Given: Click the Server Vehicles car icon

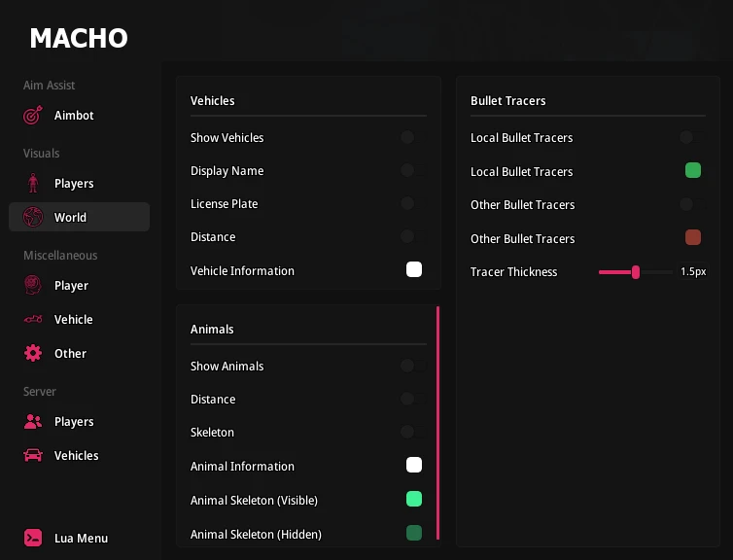Looking at the screenshot, I should point(33,455).
